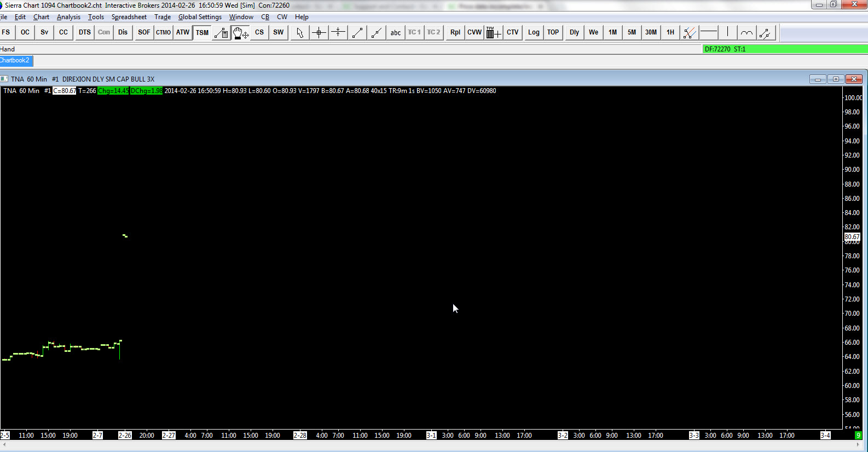868x452 pixels.
Task: Open the Edit menu
Action: pos(20,17)
